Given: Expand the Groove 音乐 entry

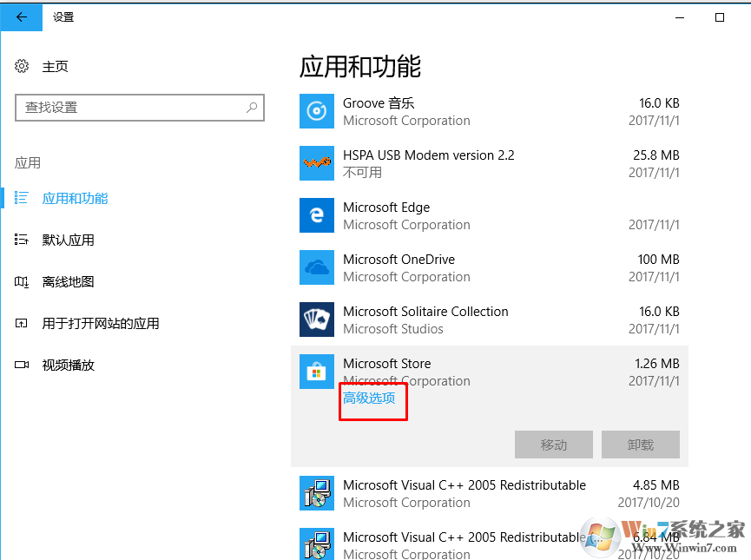Looking at the screenshot, I should pos(486,111).
